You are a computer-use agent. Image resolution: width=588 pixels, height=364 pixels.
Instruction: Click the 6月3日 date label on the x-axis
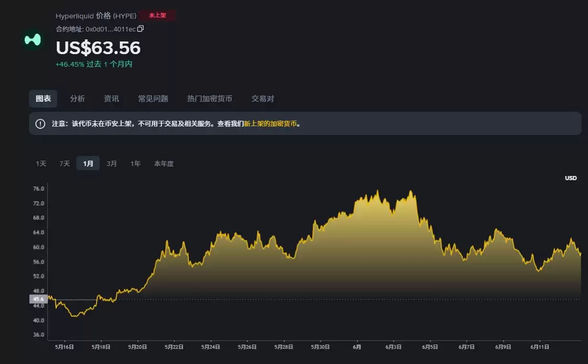[x=394, y=347]
